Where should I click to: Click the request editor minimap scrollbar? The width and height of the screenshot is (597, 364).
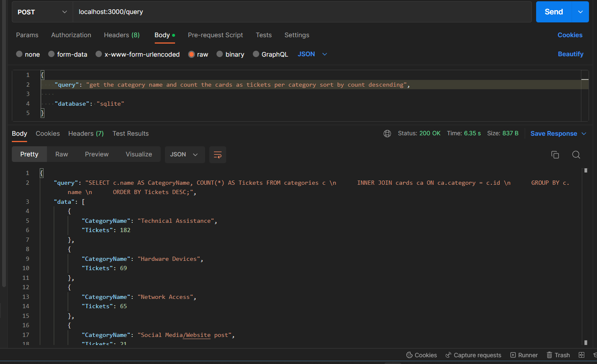tap(585, 96)
